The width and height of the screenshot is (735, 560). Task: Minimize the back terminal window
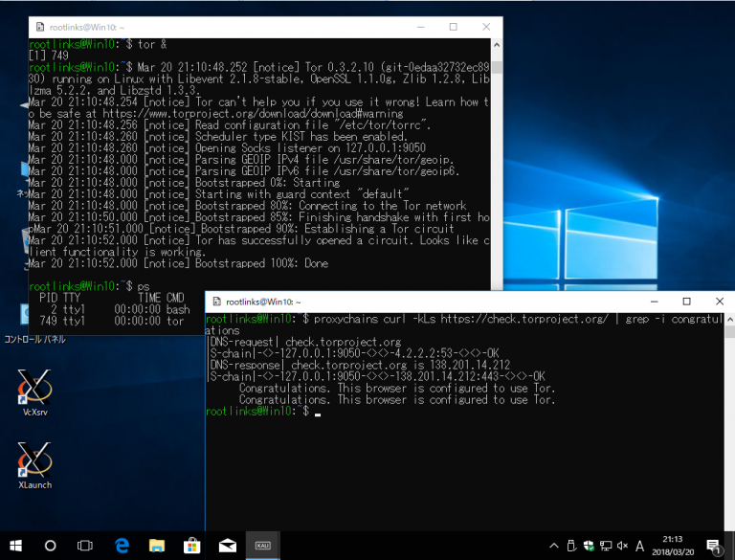420,27
